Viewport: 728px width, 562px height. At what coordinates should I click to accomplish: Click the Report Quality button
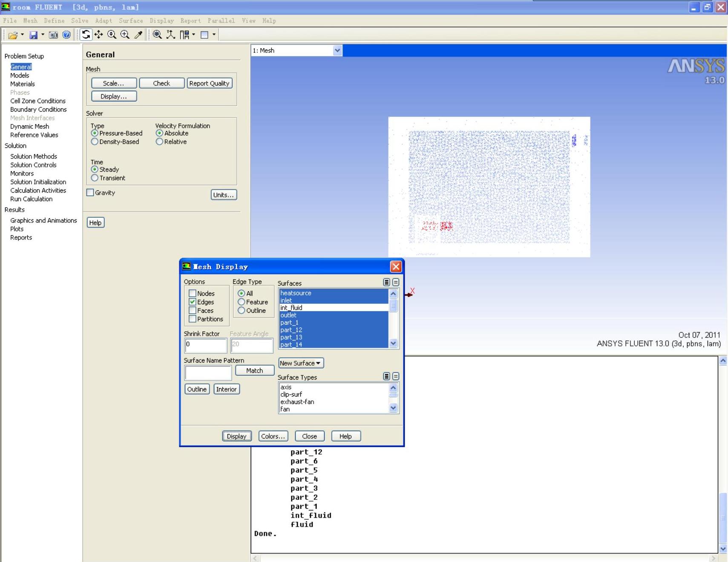pos(209,83)
